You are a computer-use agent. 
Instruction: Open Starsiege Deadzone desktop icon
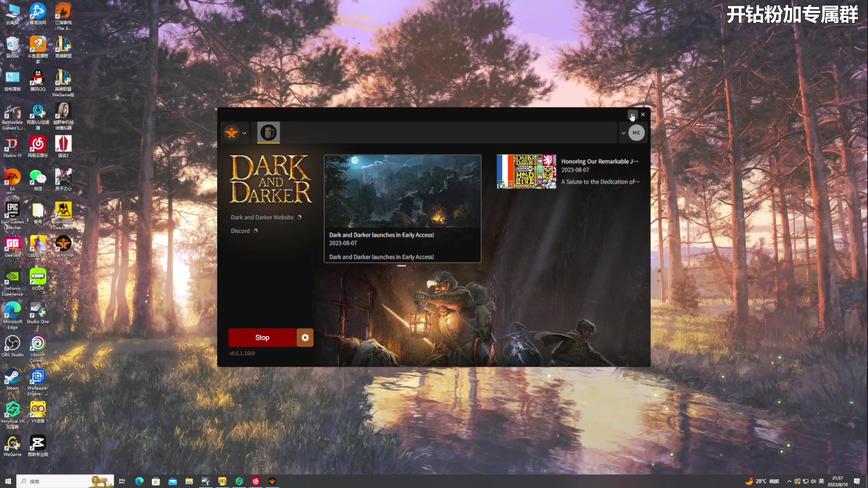click(x=63, y=216)
